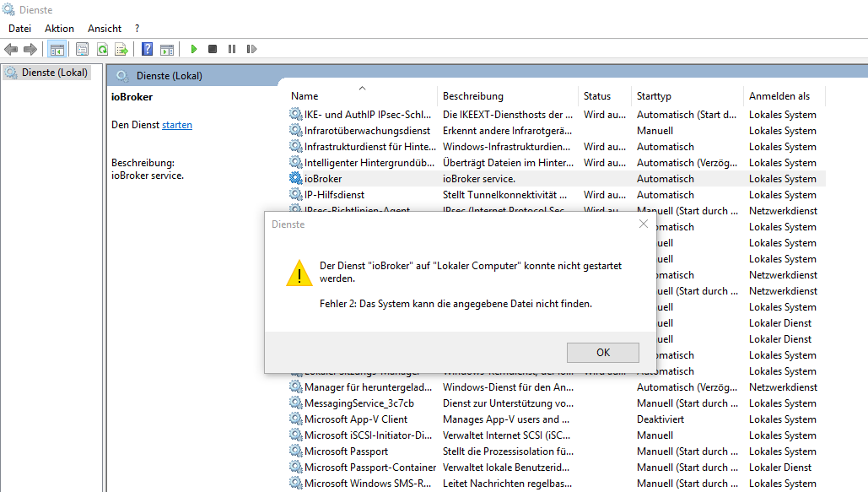Open the Aktion menu
Screen dimensions: 868x492
(x=59, y=28)
